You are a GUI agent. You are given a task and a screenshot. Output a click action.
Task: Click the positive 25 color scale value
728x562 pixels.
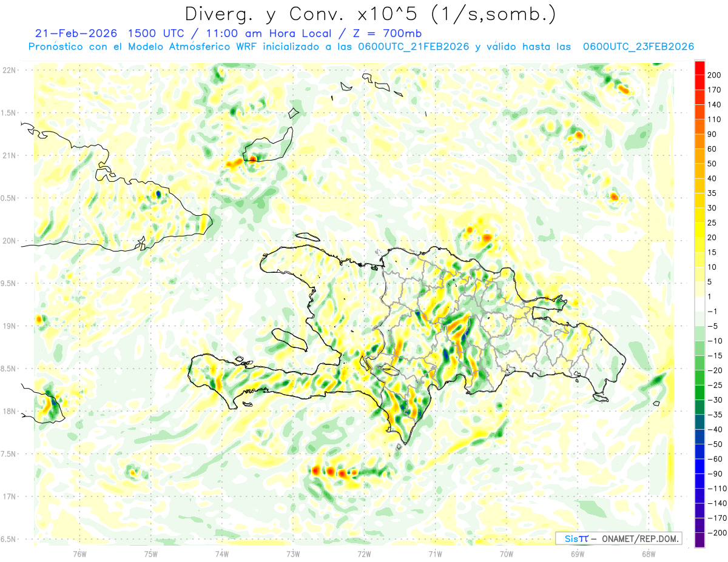tap(713, 222)
